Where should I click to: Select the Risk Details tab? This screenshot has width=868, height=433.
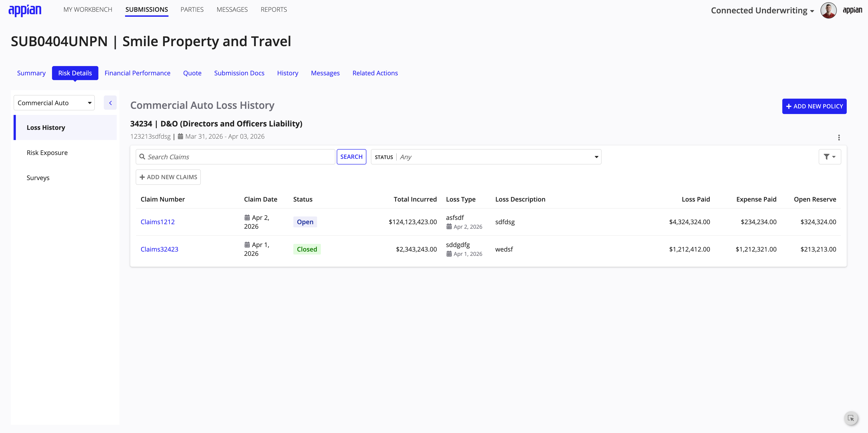coord(75,73)
